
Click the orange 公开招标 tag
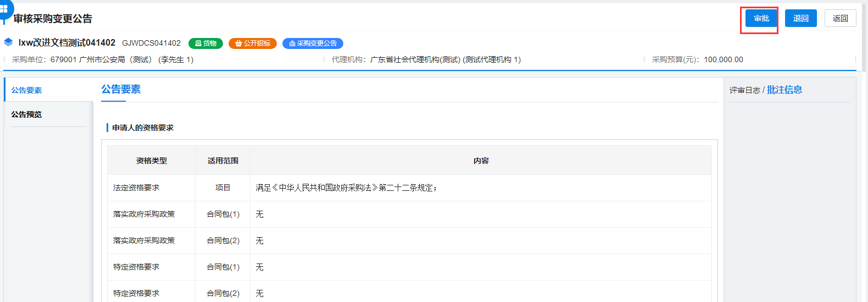253,43
